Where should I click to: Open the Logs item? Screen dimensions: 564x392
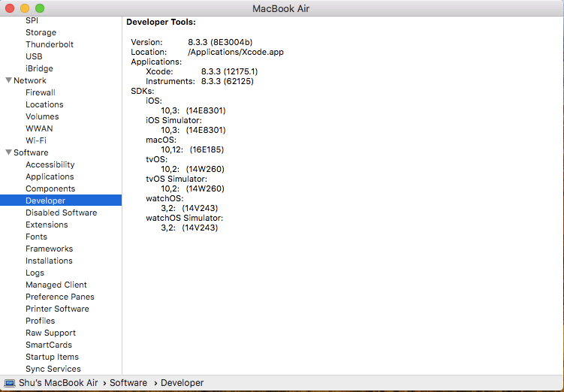pos(35,273)
